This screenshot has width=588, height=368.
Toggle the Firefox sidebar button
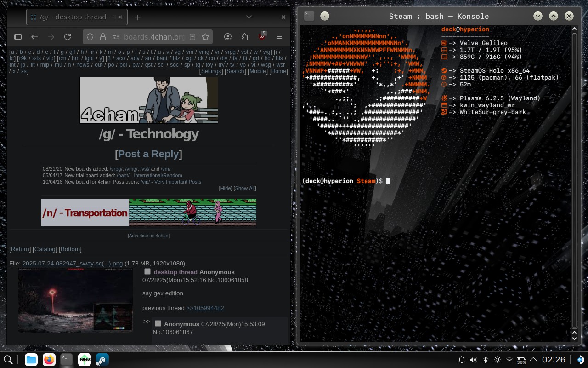pyautogui.click(x=18, y=37)
